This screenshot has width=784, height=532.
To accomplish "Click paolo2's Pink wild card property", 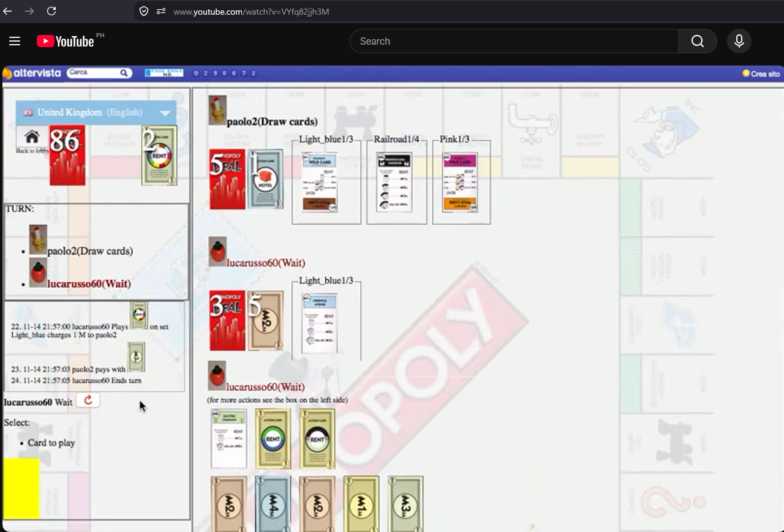I will pos(460,182).
